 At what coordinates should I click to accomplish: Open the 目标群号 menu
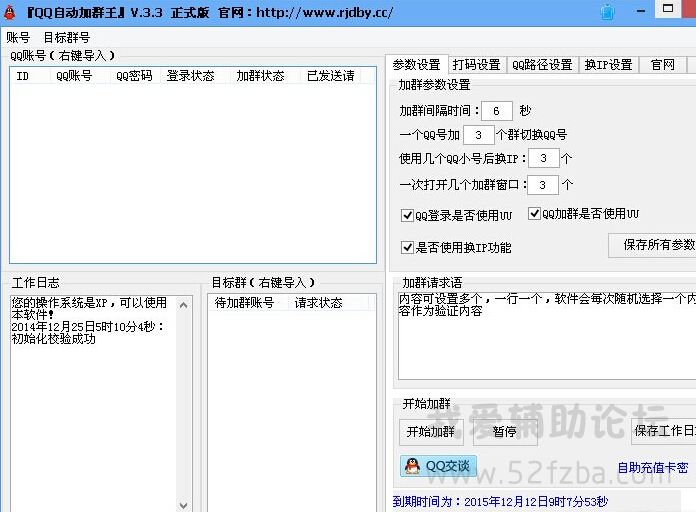pos(67,37)
